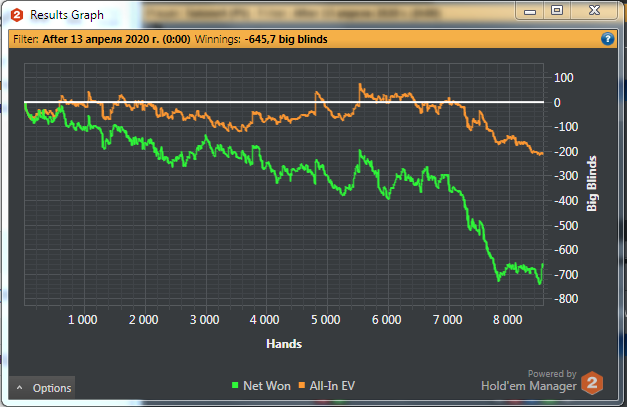Screen dimensions: 627x407
Task: Click the '6 000' x-axis label
Action: coord(386,320)
